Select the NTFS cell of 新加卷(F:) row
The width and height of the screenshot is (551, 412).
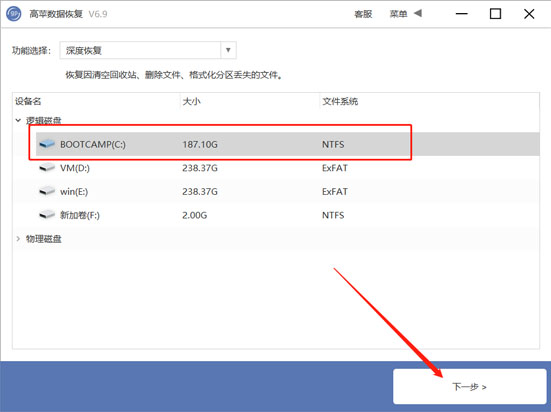(333, 215)
